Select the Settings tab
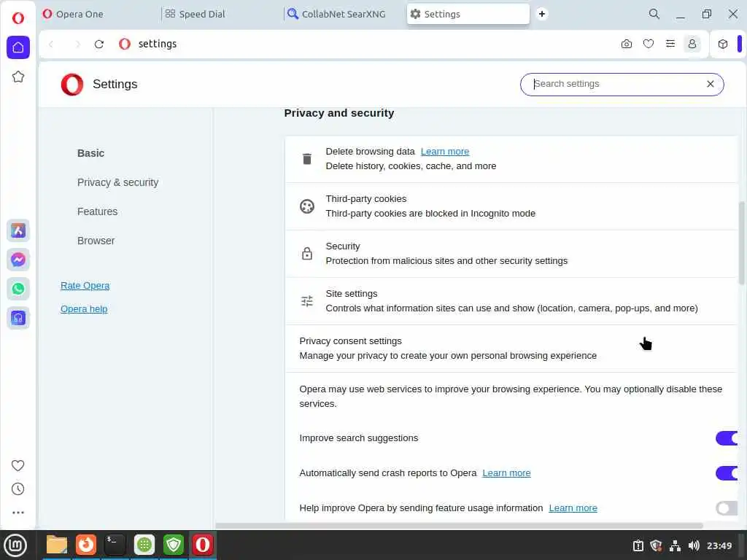Image resolution: width=747 pixels, height=560 pixels. (468, 14)
